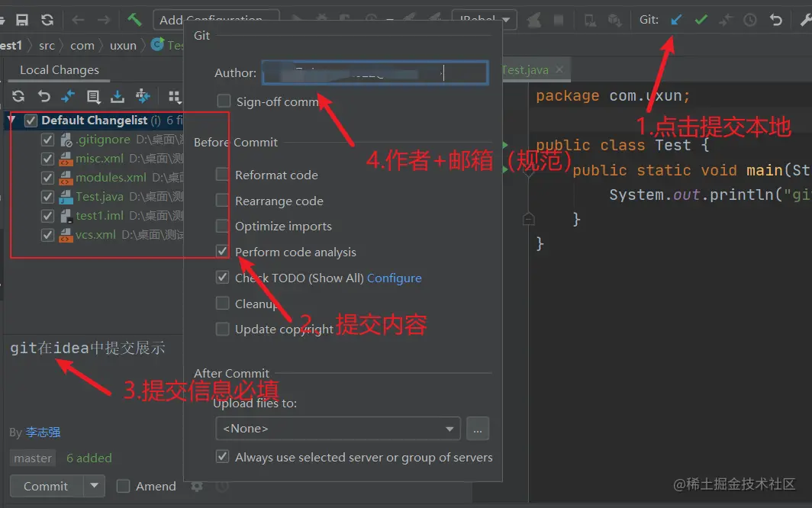The image size is (812, 508).
Task: Open the Commit button dropdown arrow
Action: (95, 486)
